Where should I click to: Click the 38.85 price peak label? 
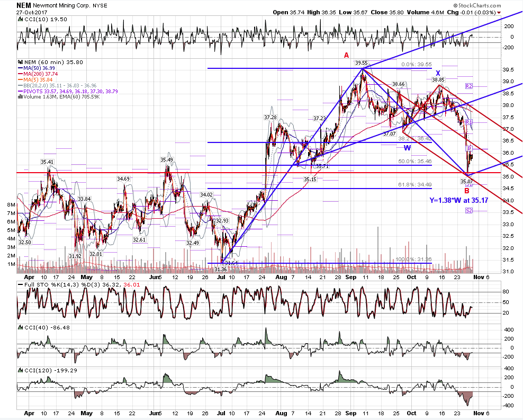tap(438, 80)
